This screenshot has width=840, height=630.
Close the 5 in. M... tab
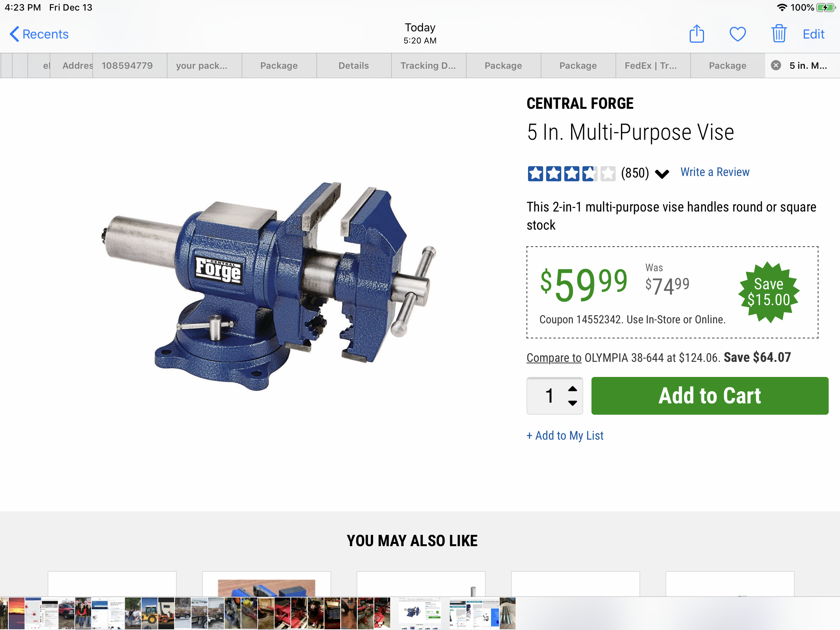776,65
